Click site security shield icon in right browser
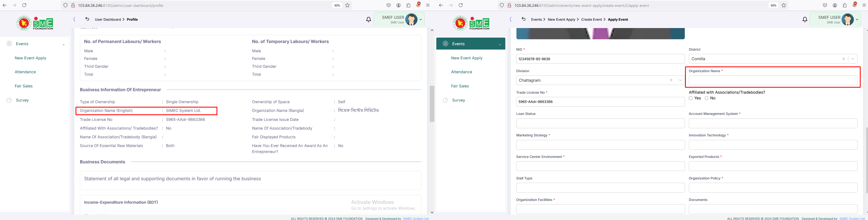This screenshot has height=220, width=868. (x=502, y=5)
